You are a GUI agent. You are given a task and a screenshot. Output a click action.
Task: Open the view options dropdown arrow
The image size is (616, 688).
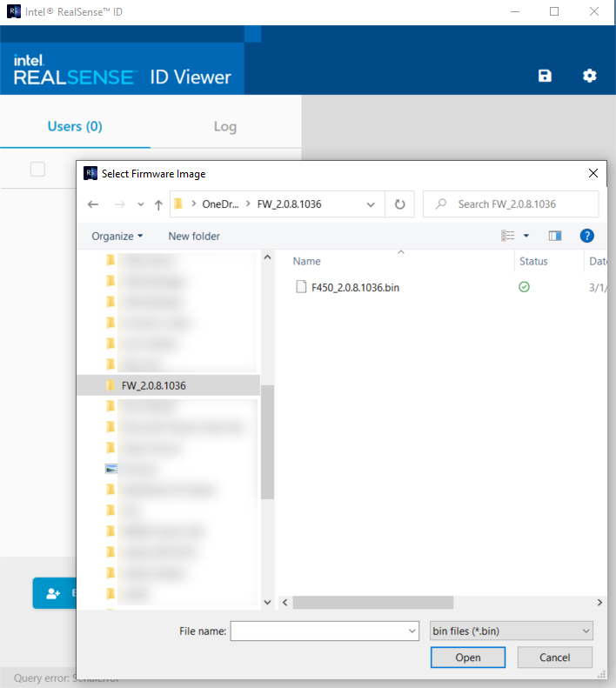click(x=526, y=236)
